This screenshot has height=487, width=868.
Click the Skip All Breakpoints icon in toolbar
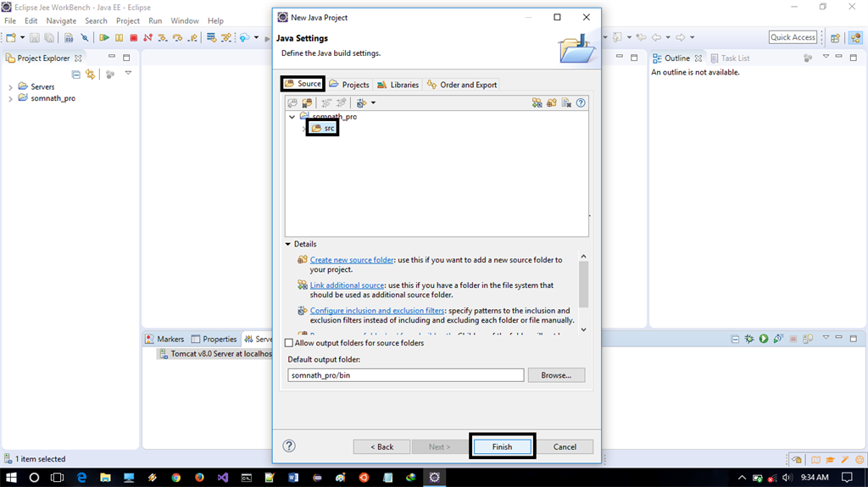85,37
